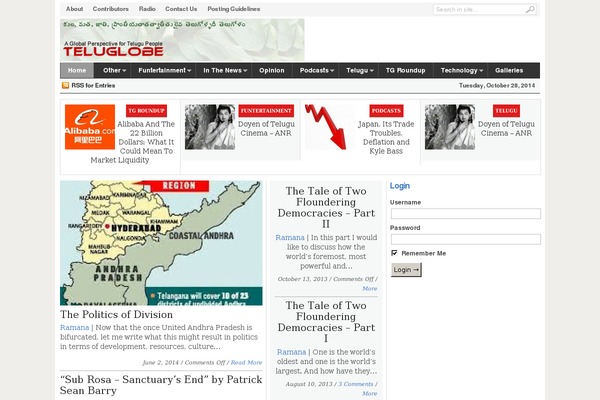Click More link for August 10, 2013 post
Screen dimensions: 600x400
tap(370, 393)
